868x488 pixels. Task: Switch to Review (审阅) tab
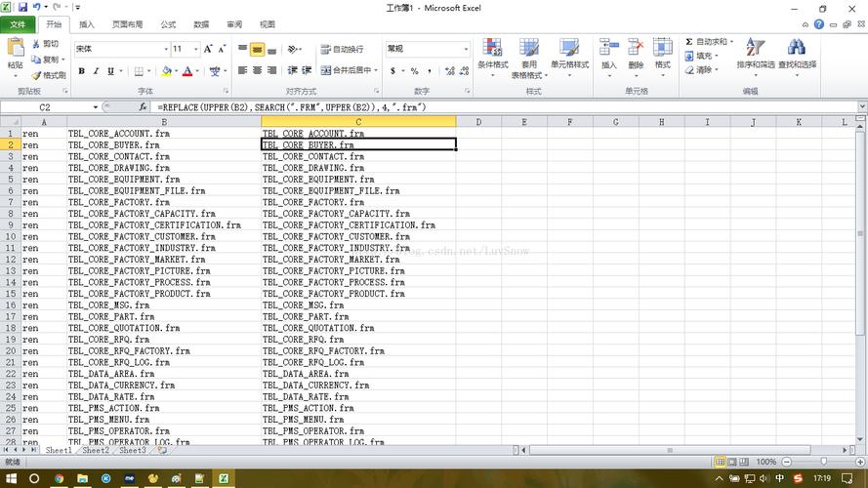point(234,24)
